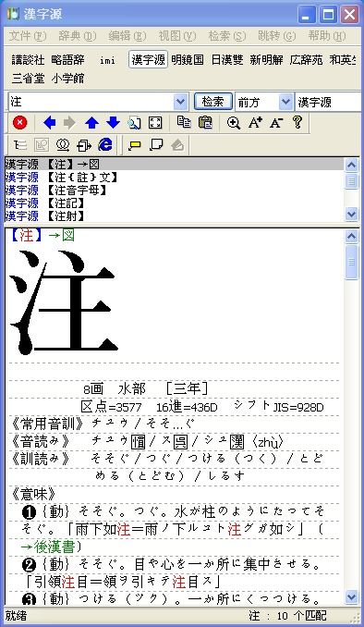364x627 pixels.
Task: Decrease font size with A- icon
Action: [x=276, y=123]
